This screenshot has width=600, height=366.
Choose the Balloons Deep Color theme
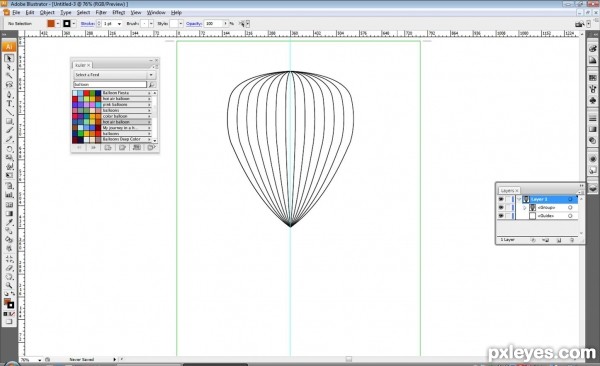(x=112, y=139)
